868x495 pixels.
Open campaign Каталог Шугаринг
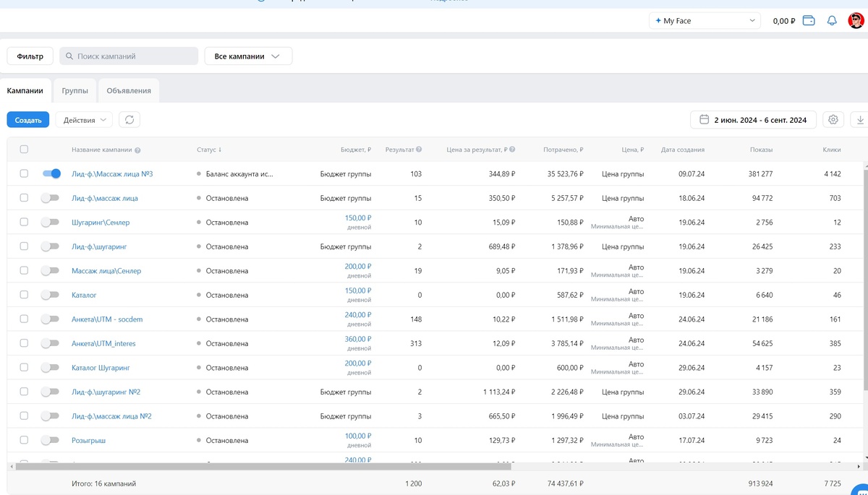point(101,368)
